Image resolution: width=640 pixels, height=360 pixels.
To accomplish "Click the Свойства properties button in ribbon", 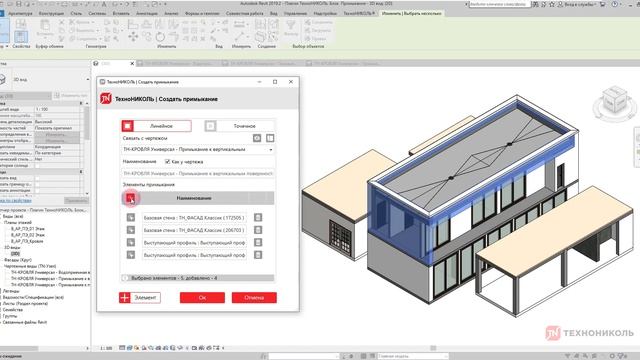I will click(x=21, y=37).
